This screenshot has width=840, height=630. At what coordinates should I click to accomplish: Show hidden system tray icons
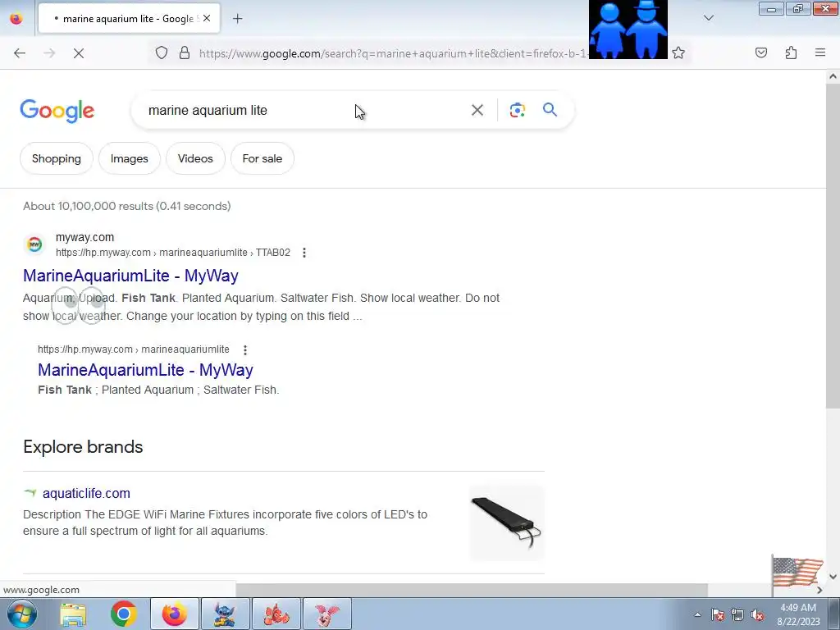point(697,614)
